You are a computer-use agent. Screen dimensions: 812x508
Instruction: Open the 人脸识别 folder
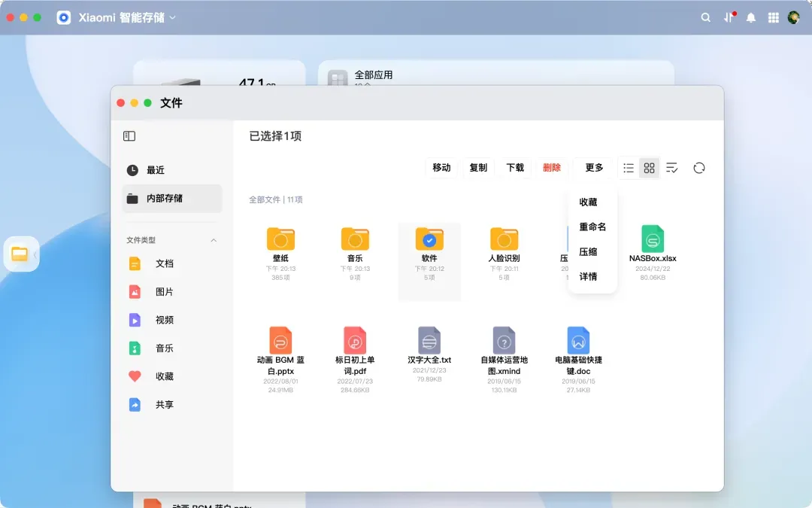click(504, 254)
